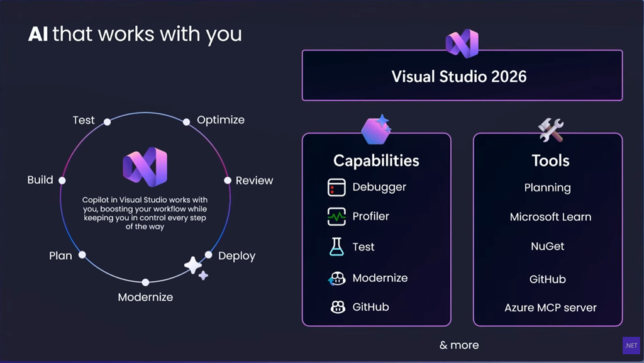This screenshot has width=644, height=363.
Task: Click the Visual Studio 2026 title box
Action: [462, 75]
